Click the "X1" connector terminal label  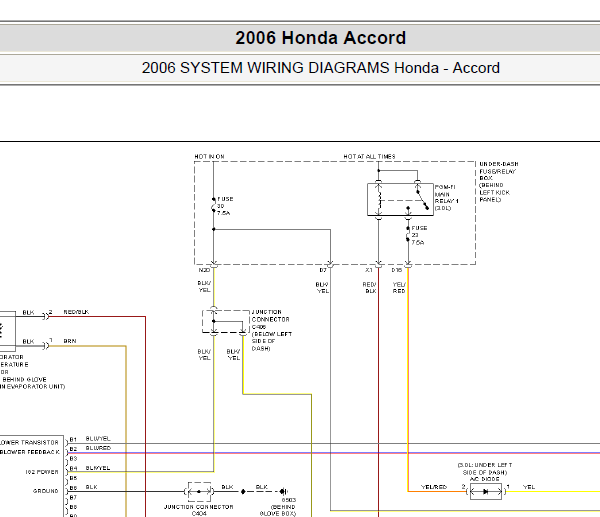[368, 270]
